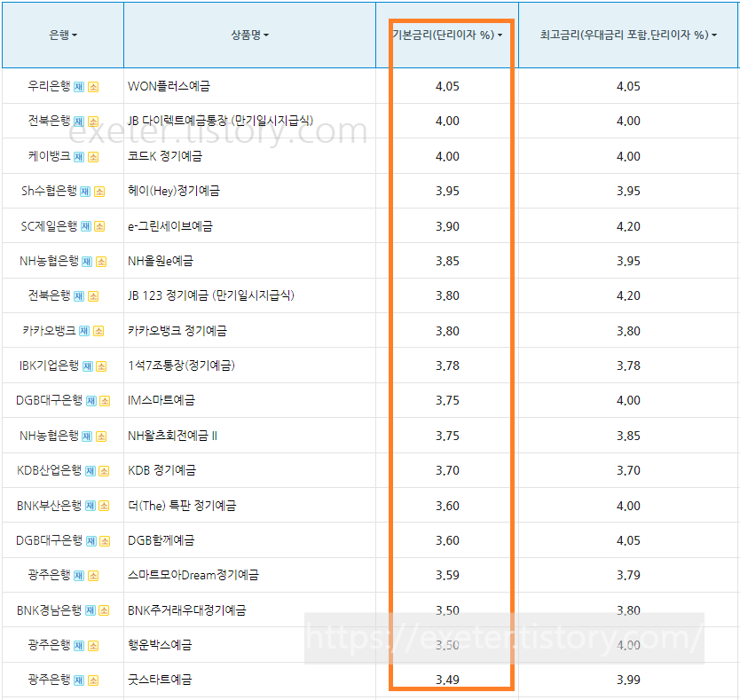Click the orange 소 badge in 굿스타트예금 row
This screenshot has width=740, height=700.
click(93, 680)
